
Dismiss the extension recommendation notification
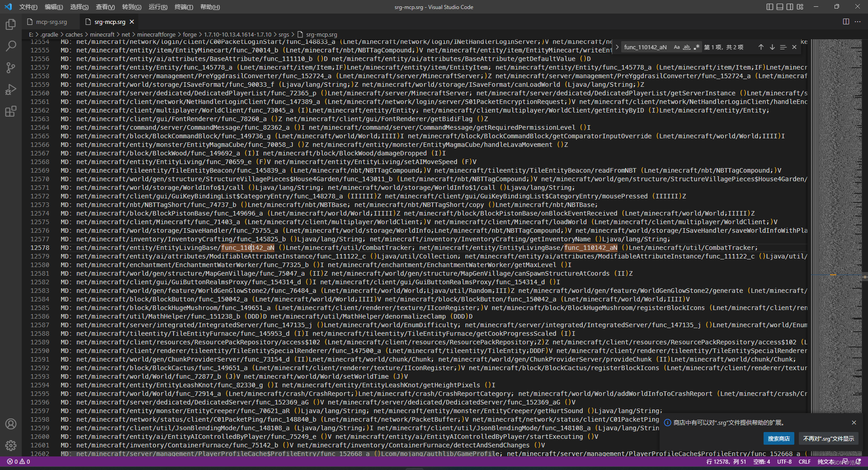pos(854,423)
